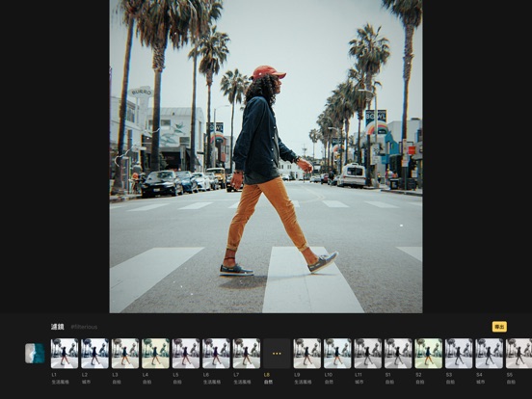Viewport: 532px width, 399px height.
Task: Apply the L10 filter preset
Action: pos(337,353)
